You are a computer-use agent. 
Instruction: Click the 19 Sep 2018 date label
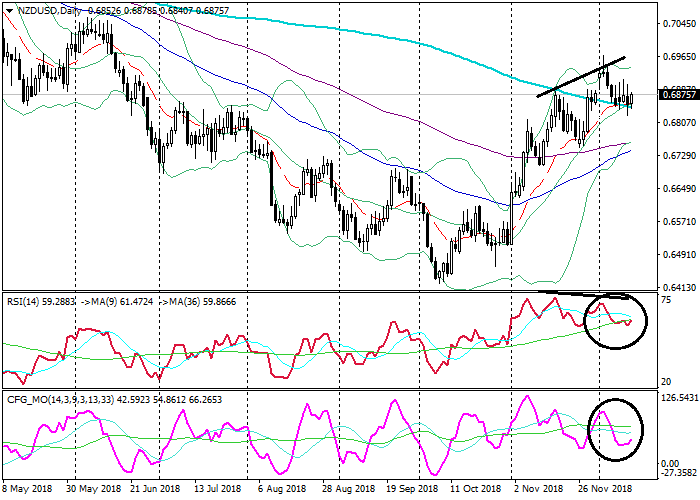click(412, 489)
